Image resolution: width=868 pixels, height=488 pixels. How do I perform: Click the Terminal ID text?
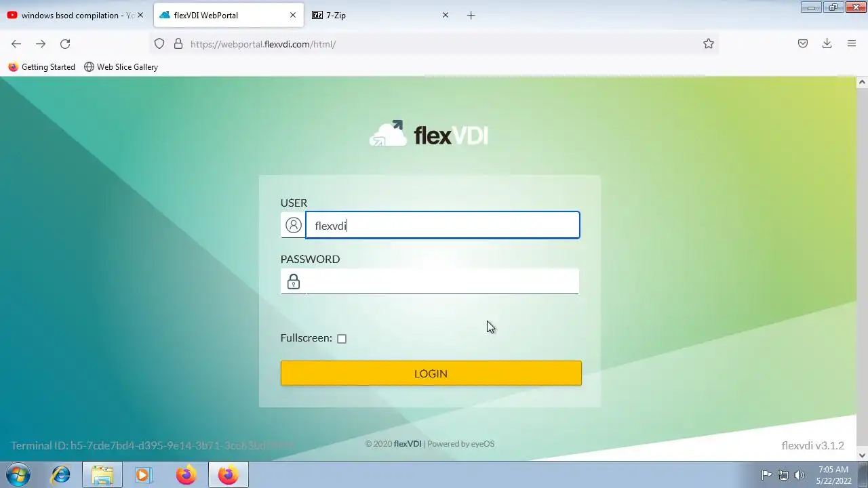tap(153, 445)
